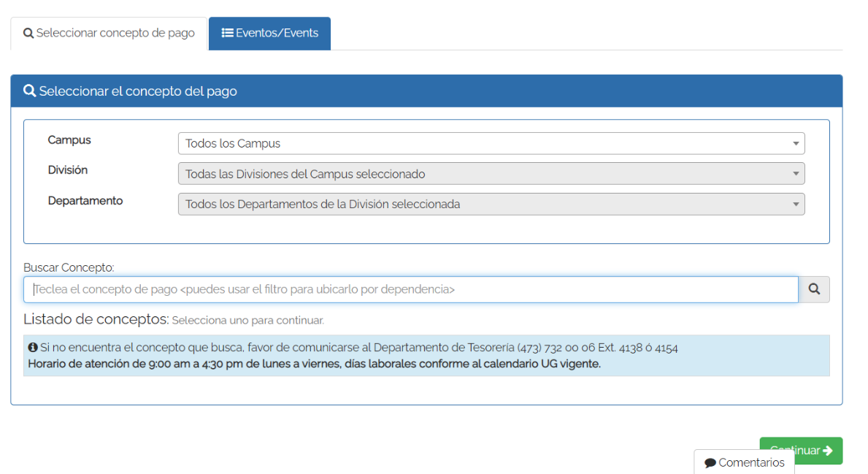
Task: Click the list icon on the Eventos/Events tab
Action: [x=227, y=33]
